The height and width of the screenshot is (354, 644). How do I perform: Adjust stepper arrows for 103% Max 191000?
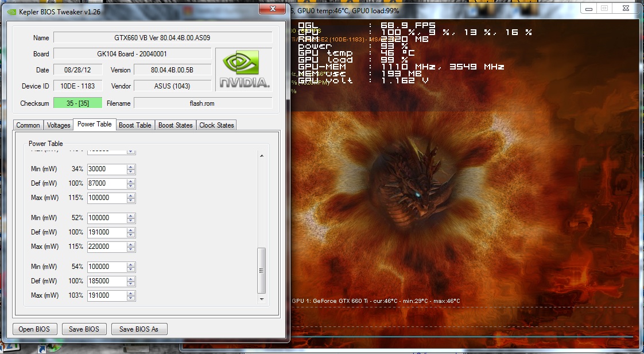[131, 295]
